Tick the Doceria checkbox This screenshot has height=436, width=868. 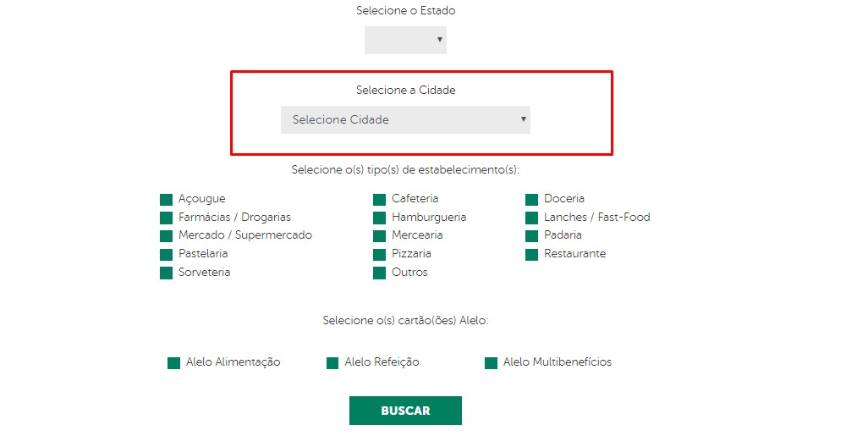531,200
